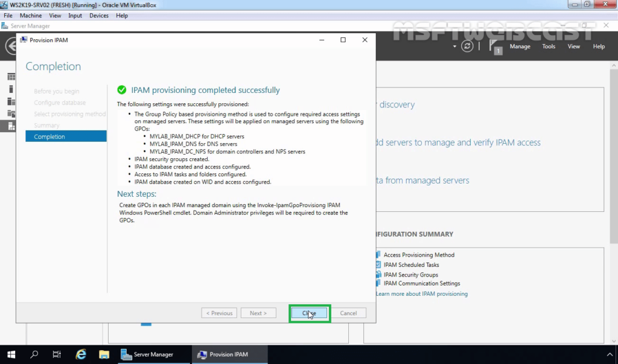This screenshot has height=364, width=618.
Task: Open the notifications flag in Server Manager
Action: click(495, 46)
